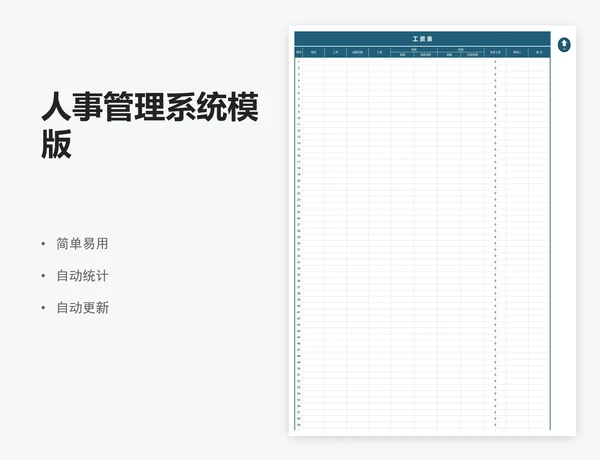Select the 工资表 title header

point(422,39)
